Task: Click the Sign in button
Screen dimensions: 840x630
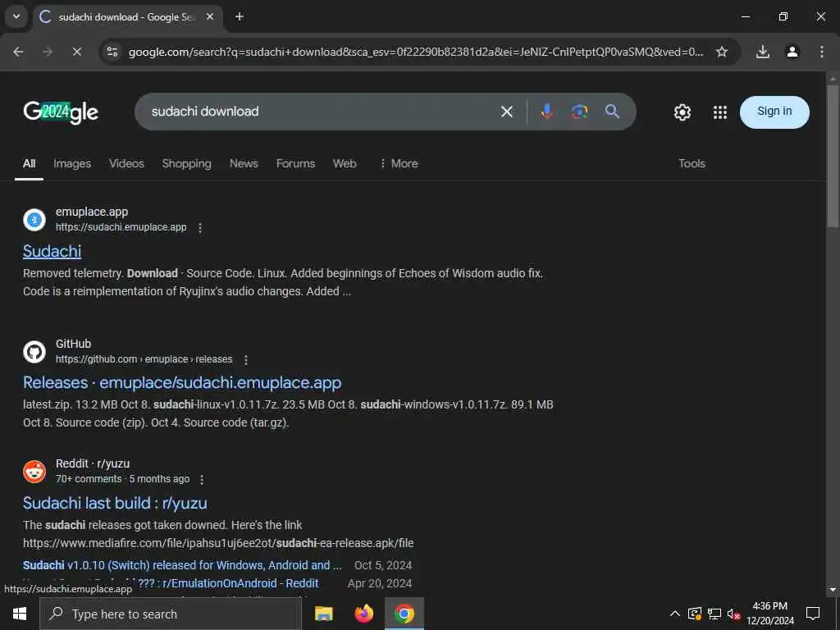Action: [774, 112]
